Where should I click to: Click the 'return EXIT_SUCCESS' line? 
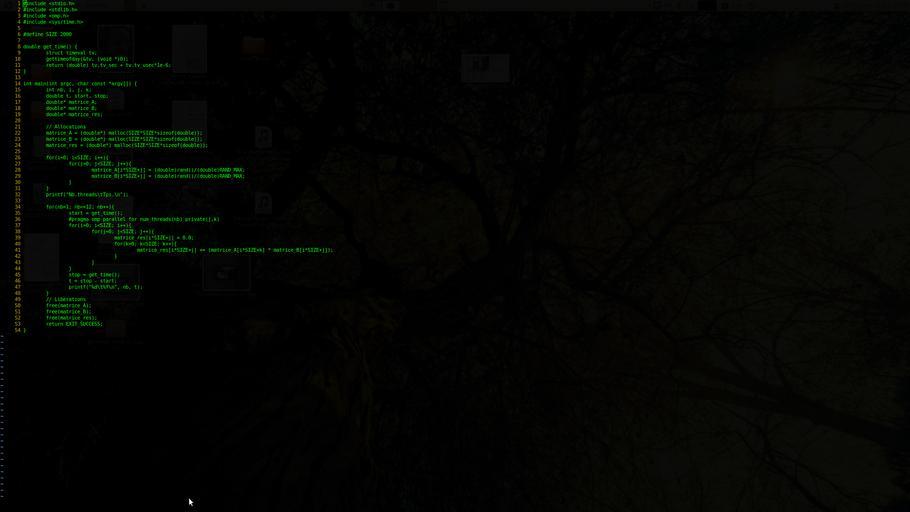[x=74, y=324]
